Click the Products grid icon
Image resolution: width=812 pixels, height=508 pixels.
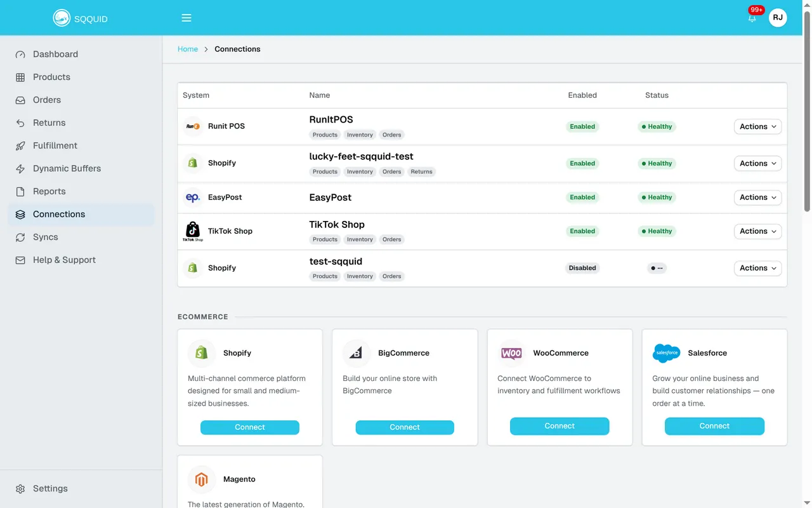pyautogui.click(x=20, y=77)
